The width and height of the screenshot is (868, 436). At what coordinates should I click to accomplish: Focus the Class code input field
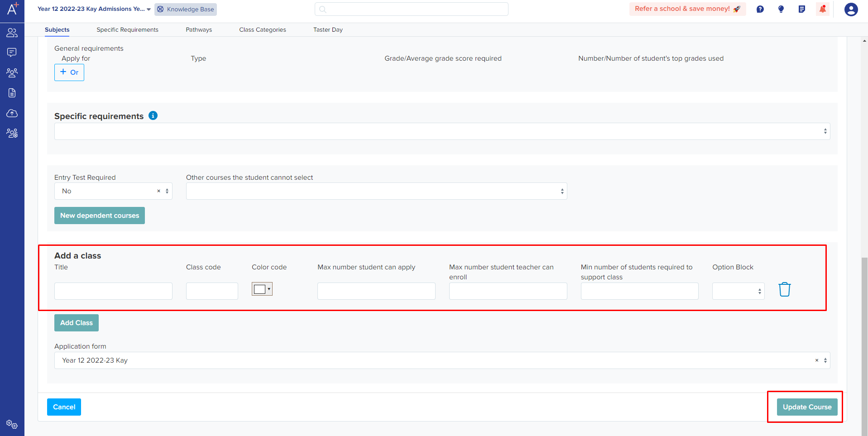tap(212, 291)
